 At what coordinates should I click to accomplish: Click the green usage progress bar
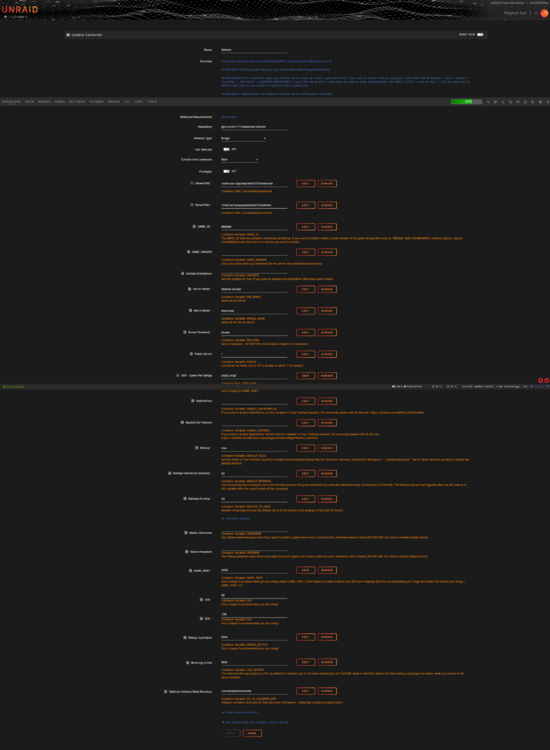click(x=466, y=101)
